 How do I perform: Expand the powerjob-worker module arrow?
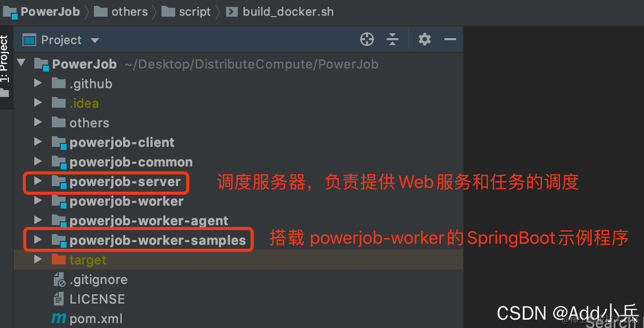[x=38, y=201]
